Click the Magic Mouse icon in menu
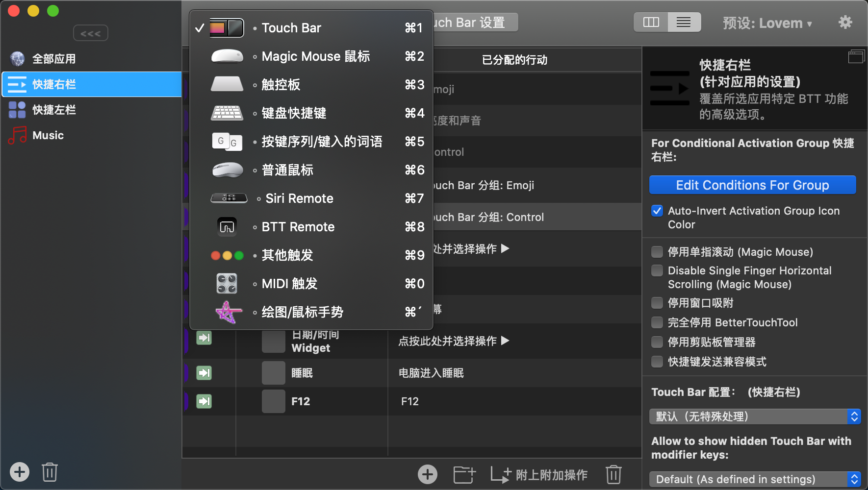 point(227,56)
